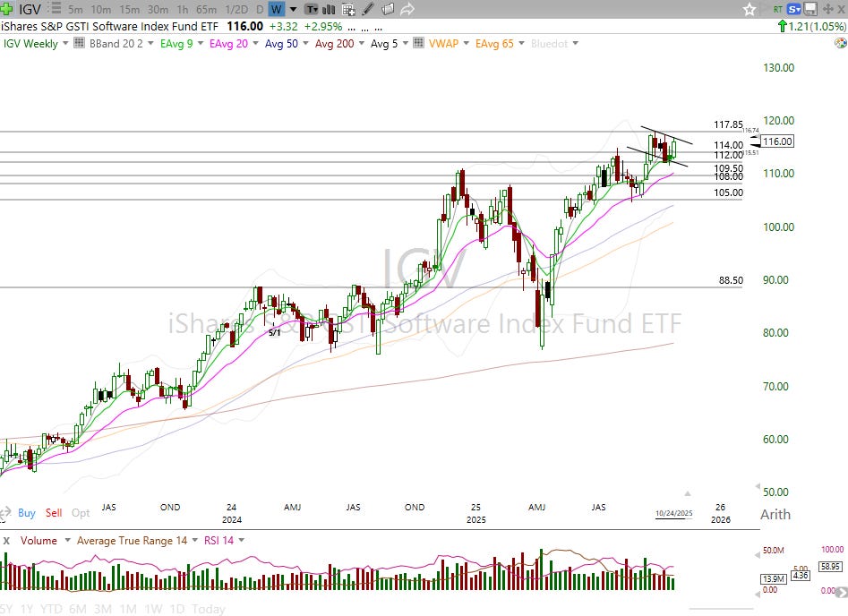Image resolution: width=848 pixels, height=616 pixels.
Task: Click the Sell link
Action: (54, 513)
